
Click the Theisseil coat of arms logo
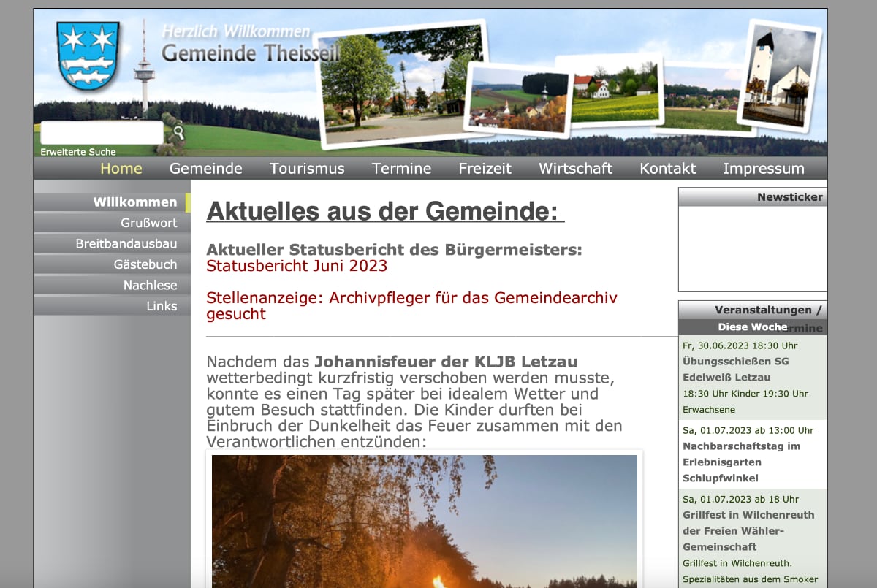(x=88, y=55)
